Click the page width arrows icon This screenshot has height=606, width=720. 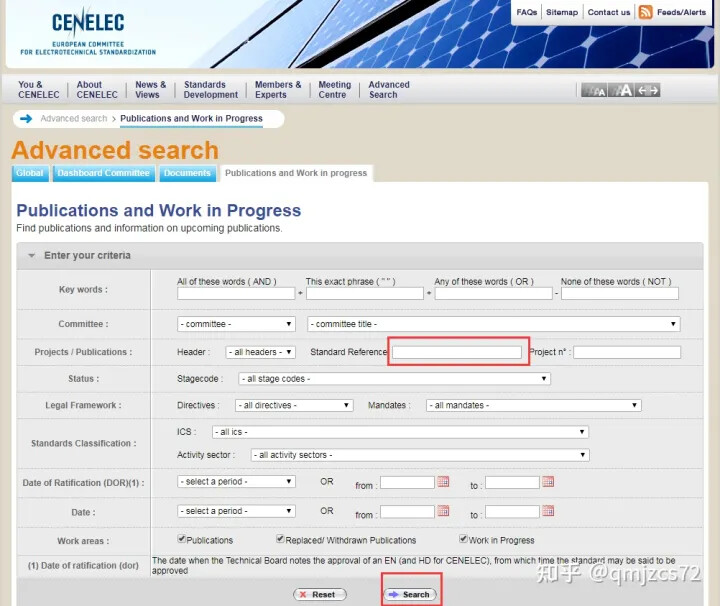pyautogui.click(x=647, y=90)
